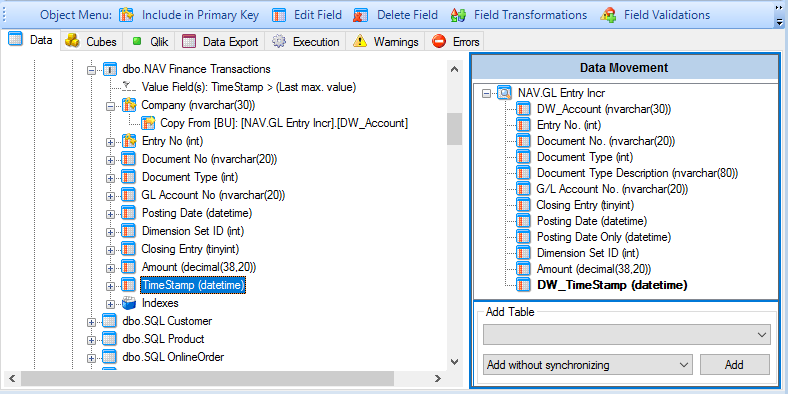The height and width of the screenshot is (394, 788).
Task: Click the Add button
Action: 734,364
